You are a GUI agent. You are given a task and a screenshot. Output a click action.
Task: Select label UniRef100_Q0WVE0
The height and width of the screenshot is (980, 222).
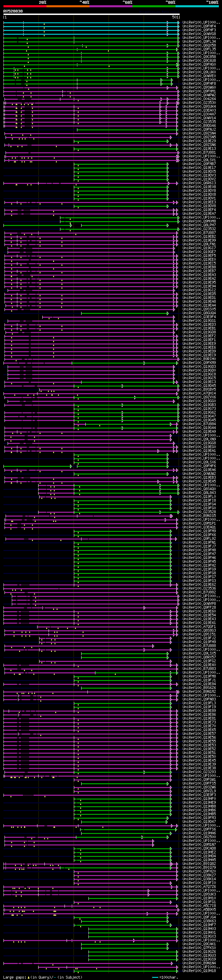[199, 76]
